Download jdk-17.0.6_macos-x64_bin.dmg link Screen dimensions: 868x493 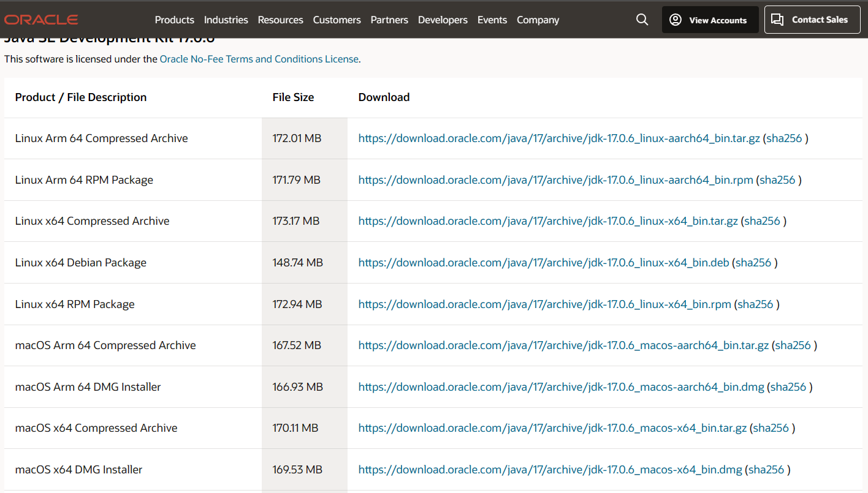[x=550, y=470]
